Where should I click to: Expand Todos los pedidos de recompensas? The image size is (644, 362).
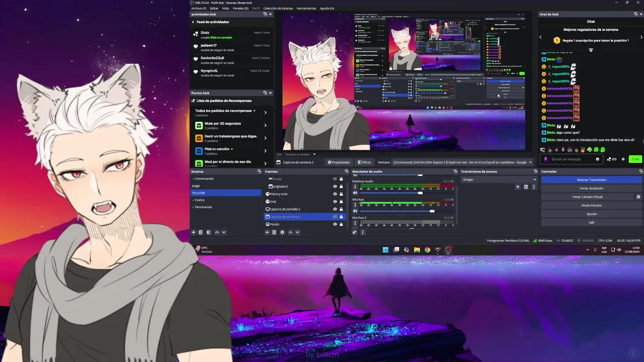(x=265, y=113)
